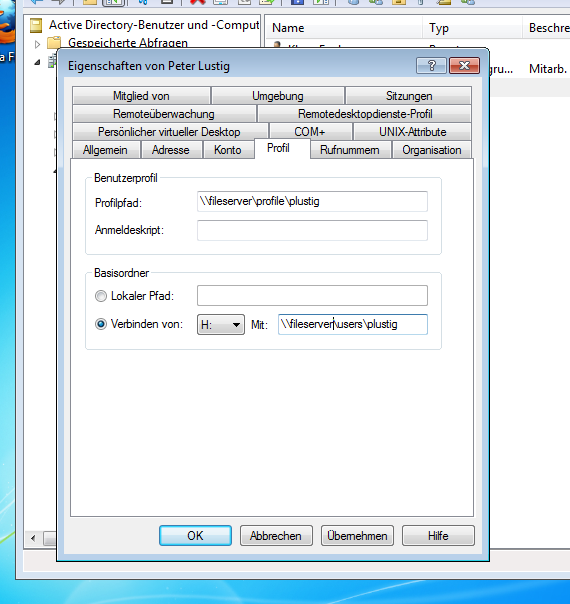Open the UNIX-Attribute tab
The width and height of the screenshot is (570, 604).
(x=412, y=132)
